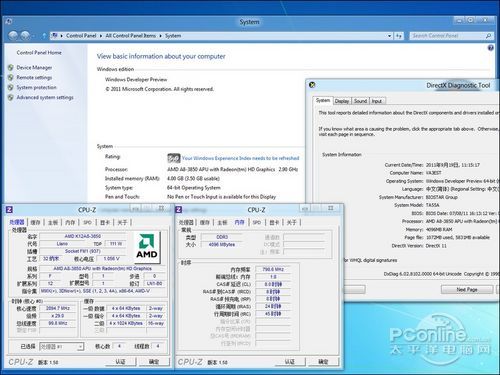Open the 缓存 tab in left CPU-Z window
Viewport: 500px width, 375px height.
[x=35, y=222]
